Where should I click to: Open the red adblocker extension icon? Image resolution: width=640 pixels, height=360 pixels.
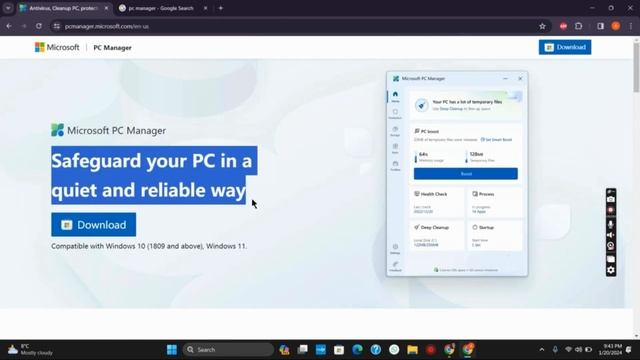point(563,26)
